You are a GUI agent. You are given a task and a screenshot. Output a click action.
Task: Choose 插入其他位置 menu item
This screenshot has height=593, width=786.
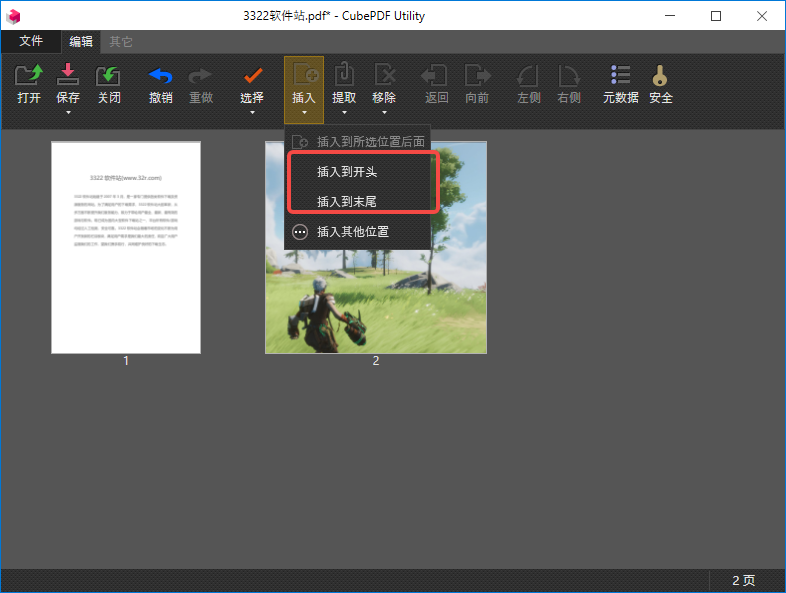click(357, 232)
